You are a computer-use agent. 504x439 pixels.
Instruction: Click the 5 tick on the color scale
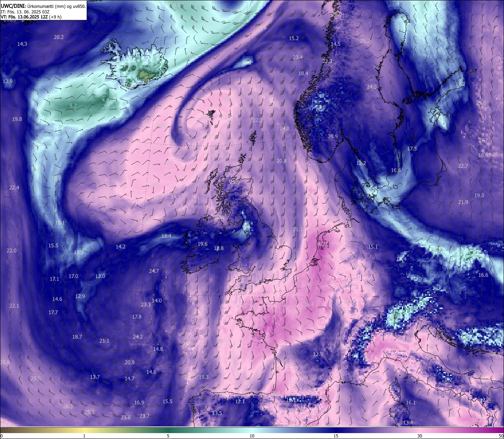[168, 436]
